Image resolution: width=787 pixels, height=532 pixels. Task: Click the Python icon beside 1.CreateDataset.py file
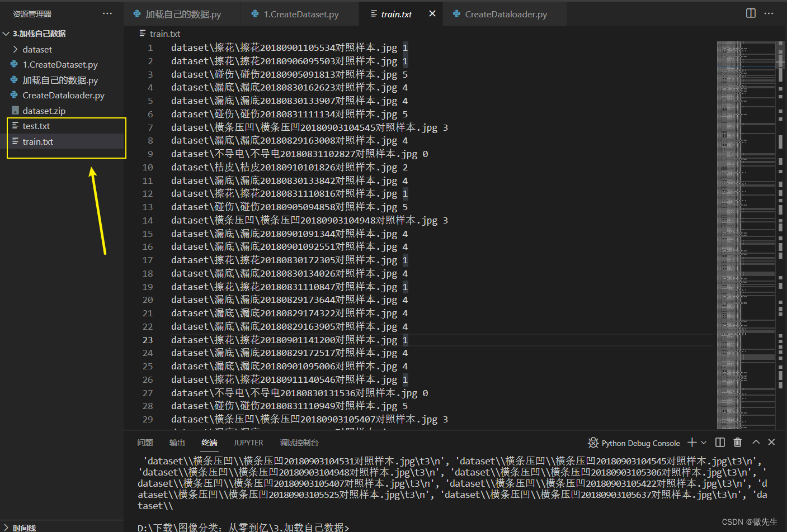coord(14,65)
